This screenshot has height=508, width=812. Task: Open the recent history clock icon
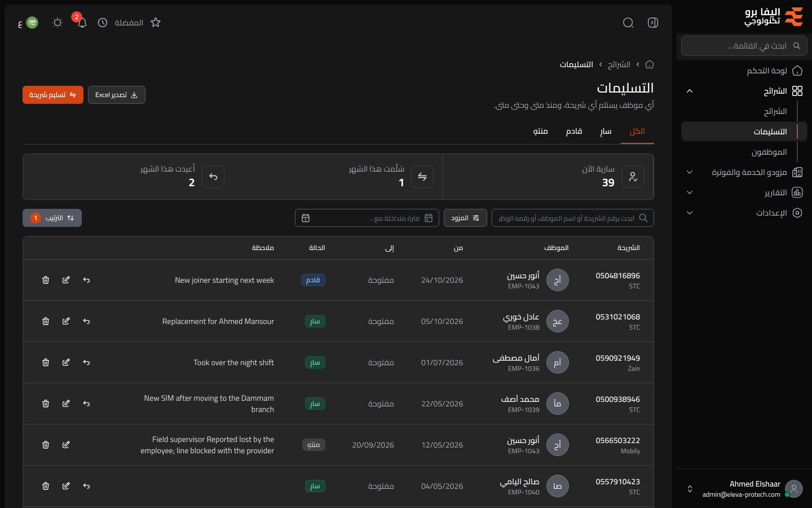103,23
